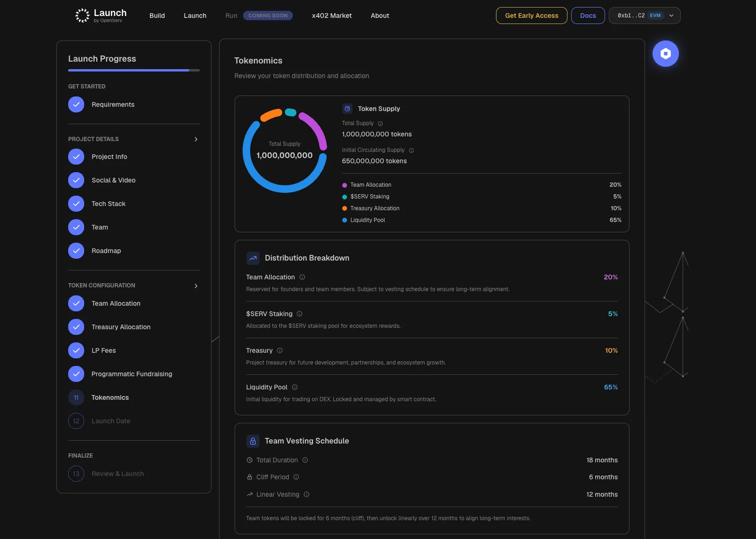Viewport: 756px width, 539px height.
Task: Go to the Launch Date step
Action: coord(111,421)
